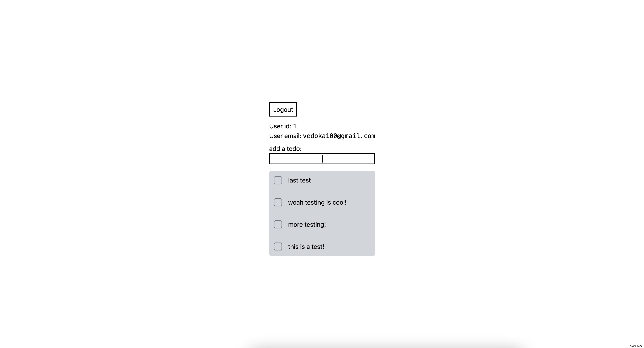644x348 pixels.
Task: Toggle the checkbox next to 'more testing!'
Action: [278, 225]
